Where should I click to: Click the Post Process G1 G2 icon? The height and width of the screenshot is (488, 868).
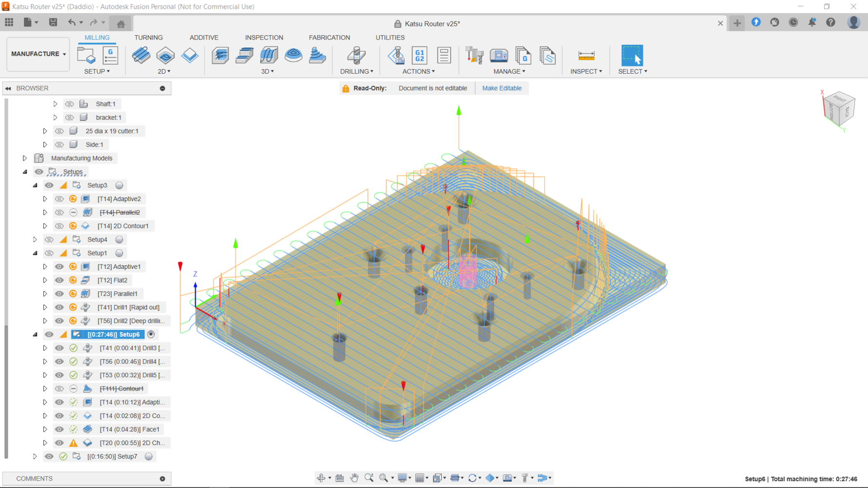(419, 55)
